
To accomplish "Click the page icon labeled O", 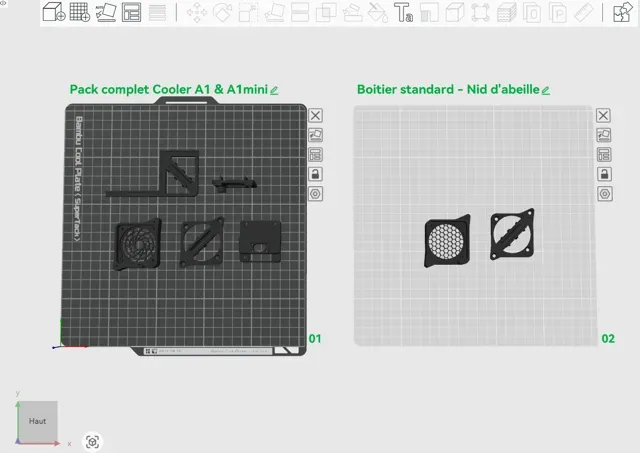I will click(532, 13).
